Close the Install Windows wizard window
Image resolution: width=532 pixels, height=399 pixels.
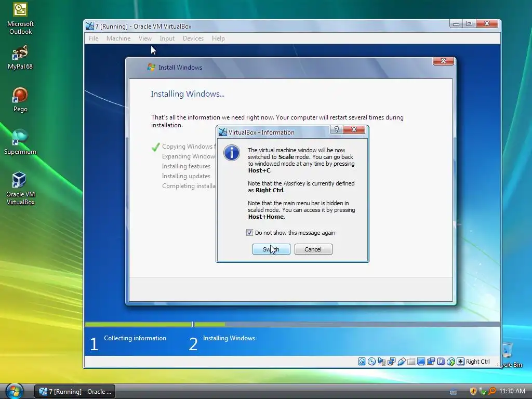pyautogui.click(x=443, y=61)
